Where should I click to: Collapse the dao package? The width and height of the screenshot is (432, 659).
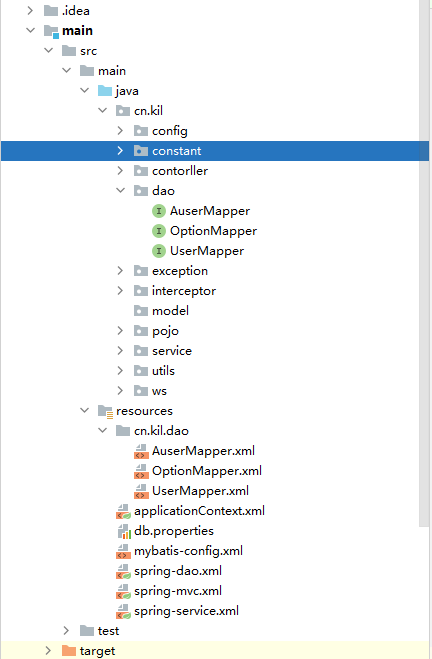[x=120, y=190]
